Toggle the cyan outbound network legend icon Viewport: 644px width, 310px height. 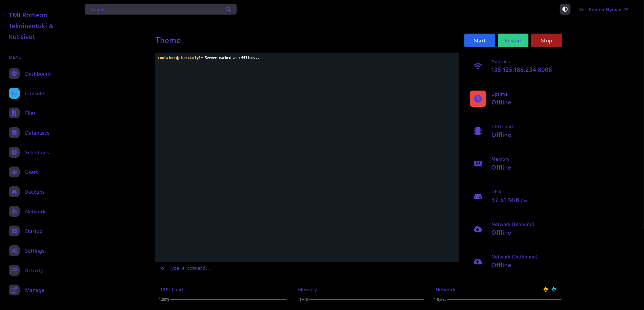click(554, 290)
